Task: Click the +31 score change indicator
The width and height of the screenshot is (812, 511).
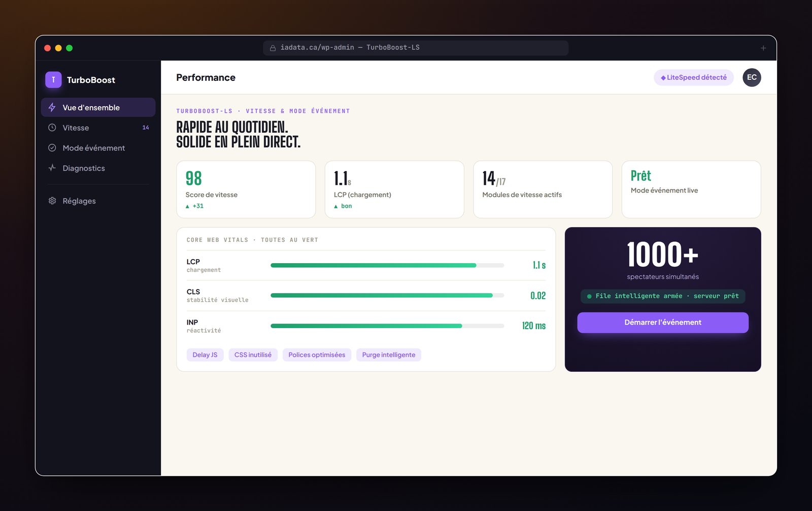Action: pos(194,206)
